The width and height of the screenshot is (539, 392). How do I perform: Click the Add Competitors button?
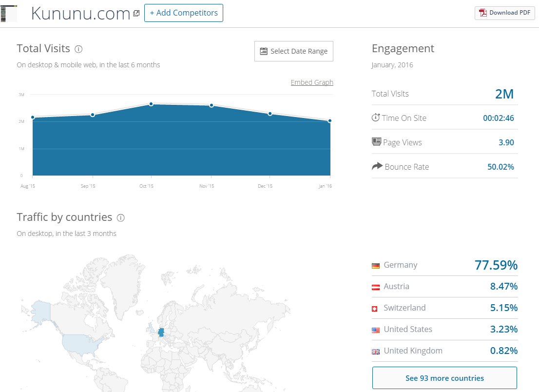(183, 13)
